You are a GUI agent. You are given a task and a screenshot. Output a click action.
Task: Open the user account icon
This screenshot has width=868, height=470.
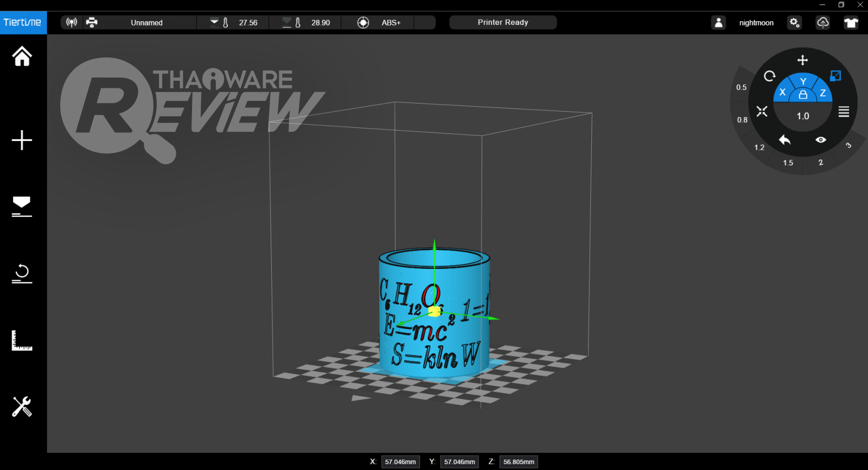718,22
